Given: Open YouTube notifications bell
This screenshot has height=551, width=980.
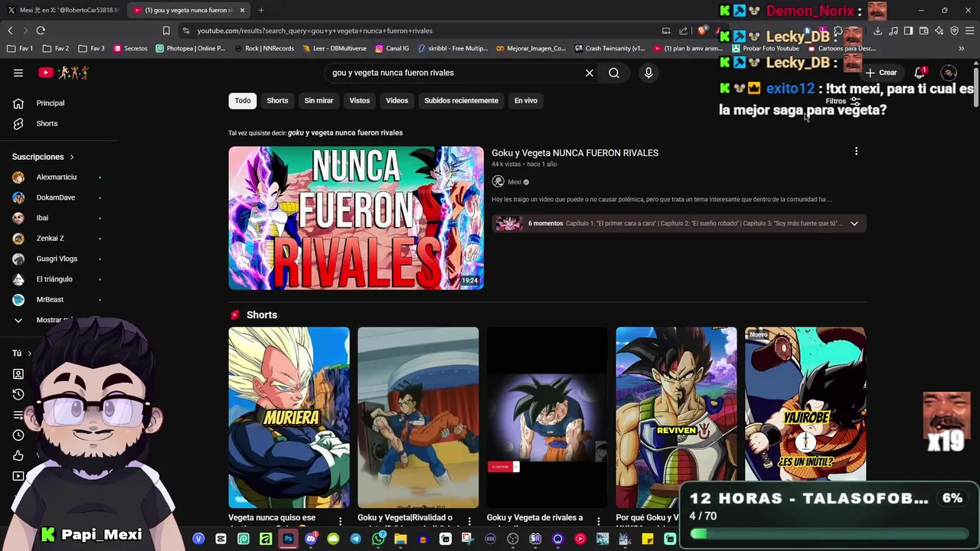Looking at the screenshot, I should click(x=920, y=73).
